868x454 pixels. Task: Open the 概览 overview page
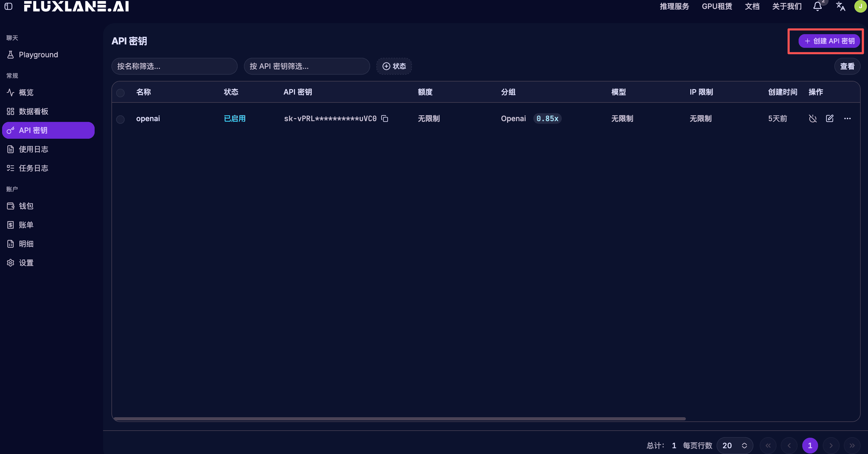click(x=48, y=92)
